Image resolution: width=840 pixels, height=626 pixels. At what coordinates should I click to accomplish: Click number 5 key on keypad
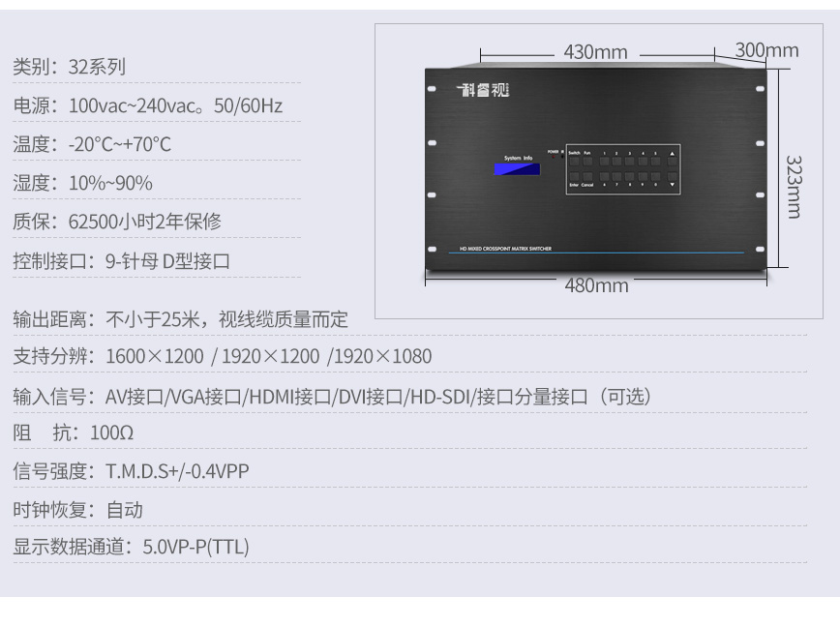coord(656,162)
